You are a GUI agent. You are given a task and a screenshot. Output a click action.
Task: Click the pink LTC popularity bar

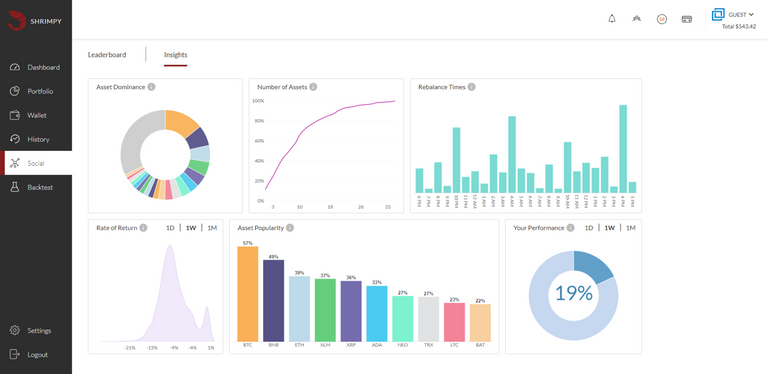454,322
